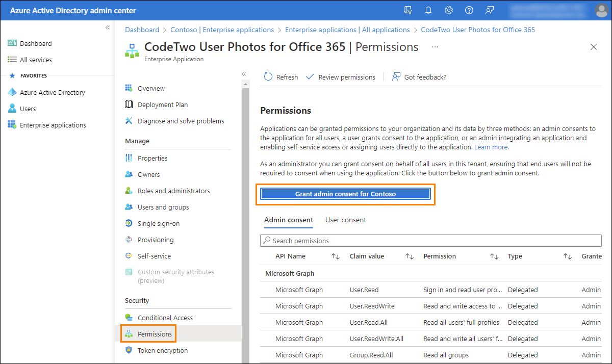This screenshot has height=364, width=612.
Task: Switch to the Admin consent tab
Action: tap(289, 220)
